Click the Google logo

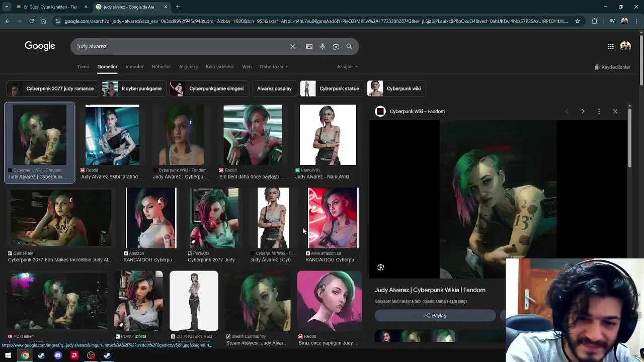pyautogui.click(x=40, y=46)
